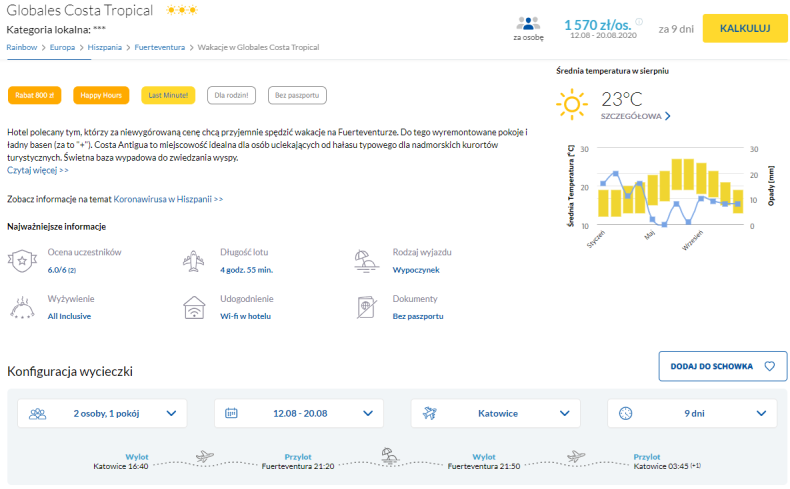Click the '23°C' average temperature

tap(622, 99)
